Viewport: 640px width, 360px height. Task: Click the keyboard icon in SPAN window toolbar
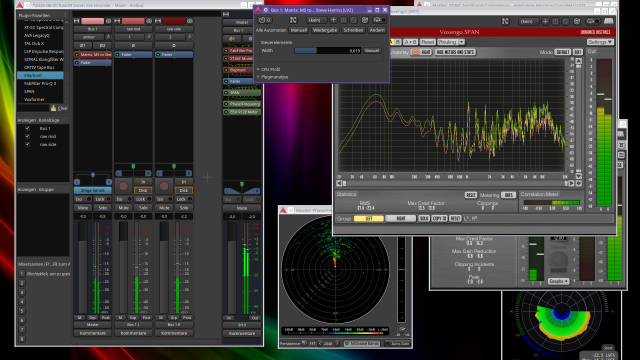coord(609,21)
